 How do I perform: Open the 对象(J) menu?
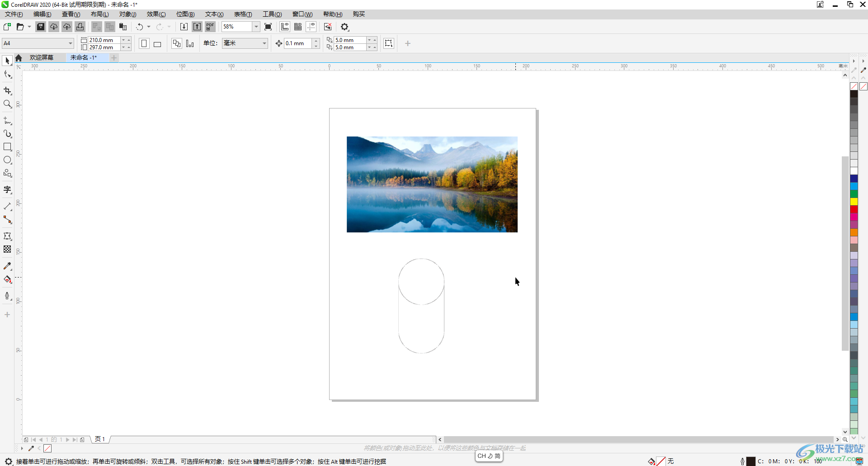click(x=128, y=14)
